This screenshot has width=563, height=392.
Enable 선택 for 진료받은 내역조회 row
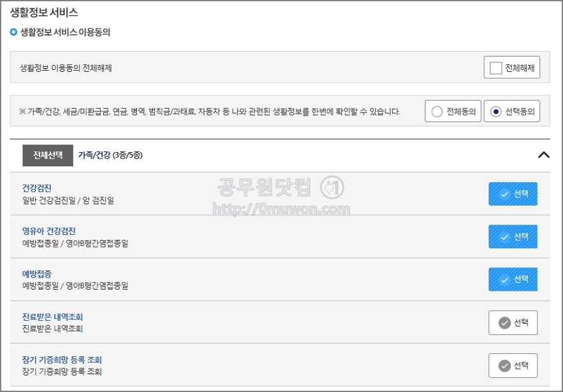(513, 323)
